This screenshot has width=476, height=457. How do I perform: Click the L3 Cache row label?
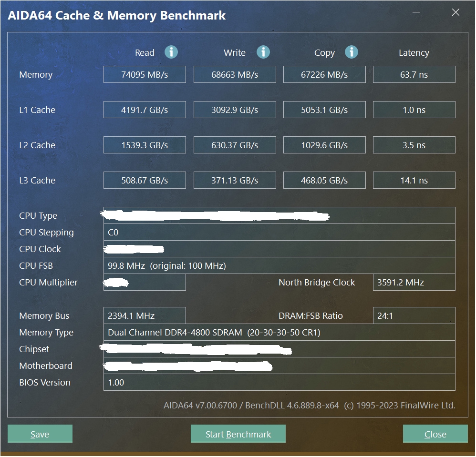coord(37,181)
